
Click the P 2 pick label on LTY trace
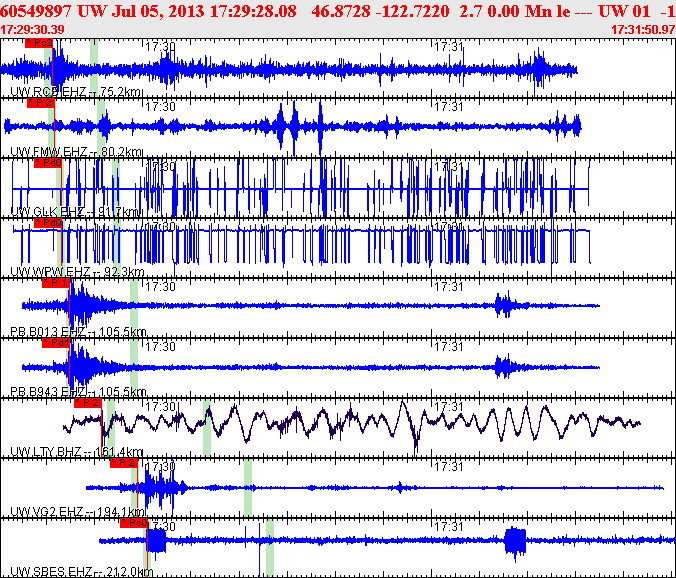click(x=88, y=403)
